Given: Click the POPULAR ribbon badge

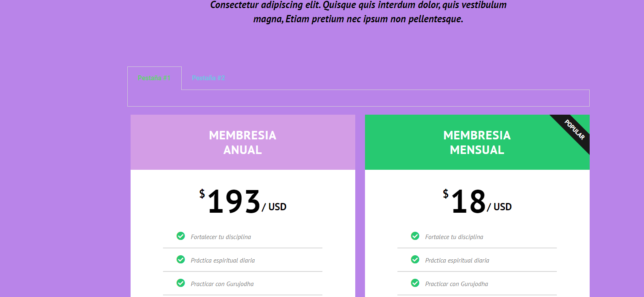Looking at the screenshot, I should [575, 130].
